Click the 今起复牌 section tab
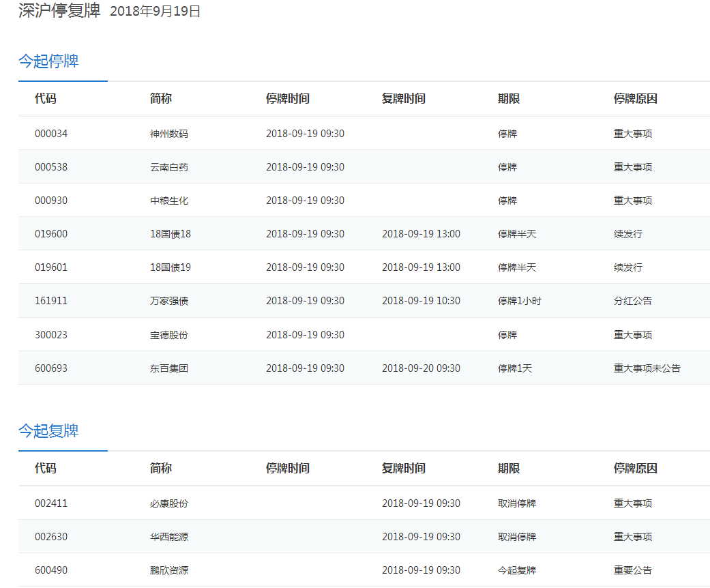 tap(48, 431)
